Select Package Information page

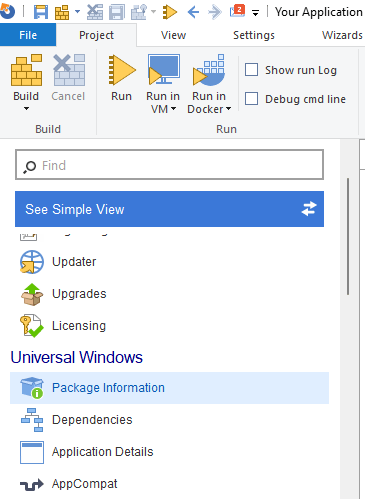169,388
